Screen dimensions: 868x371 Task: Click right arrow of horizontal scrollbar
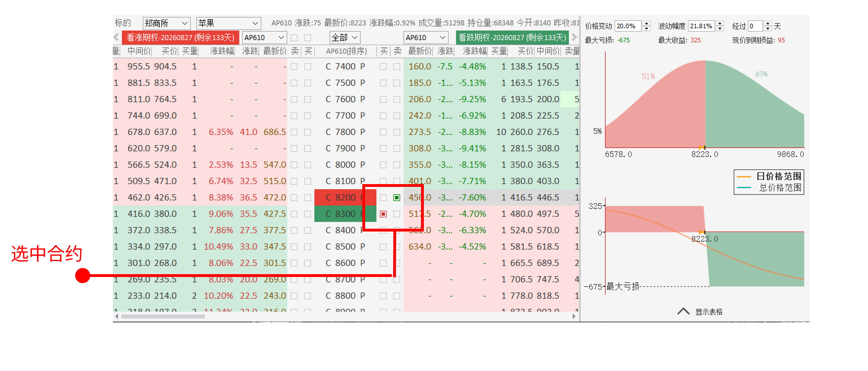[574, 316]
